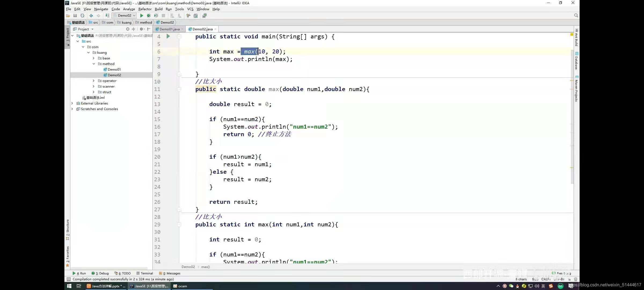The height and width of the screenshot is (290, 644).
Task: Expand the operator package folder
Action: tap(94, 81)
